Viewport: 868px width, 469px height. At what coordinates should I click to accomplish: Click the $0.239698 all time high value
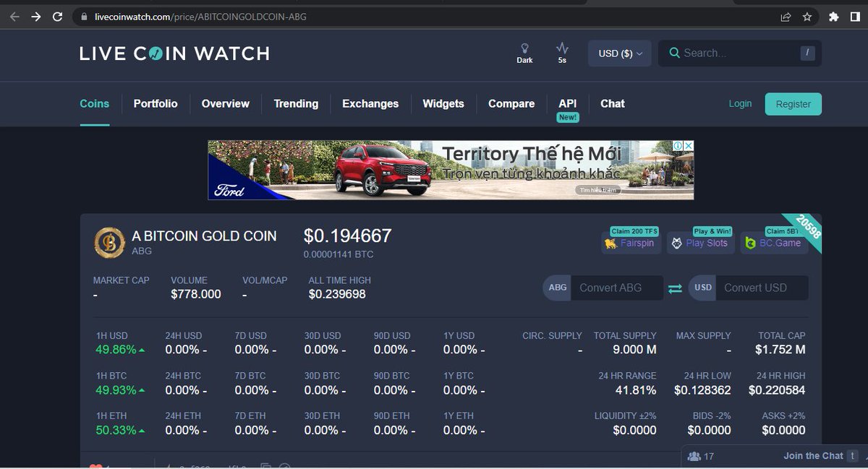pos(337,294)
